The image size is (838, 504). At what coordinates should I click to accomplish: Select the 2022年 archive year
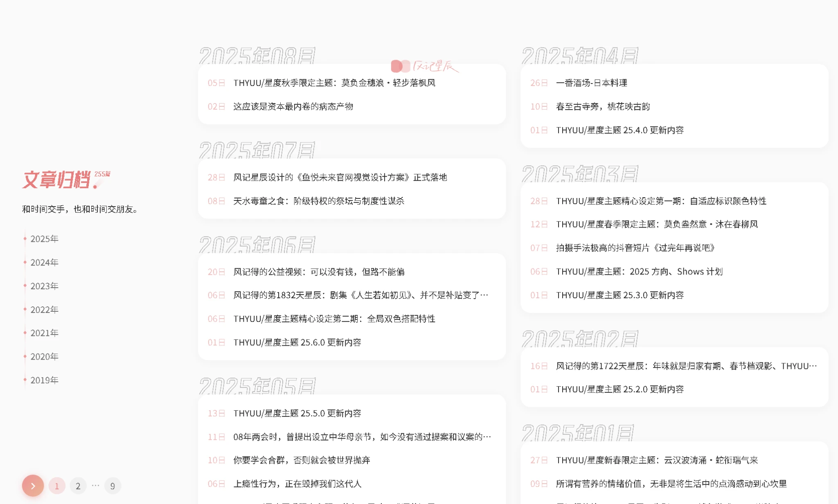point(44,310)
